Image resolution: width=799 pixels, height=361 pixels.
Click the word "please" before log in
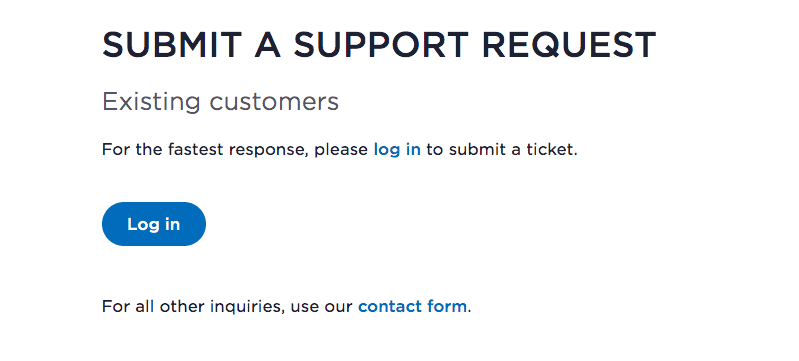pos(341,151)
